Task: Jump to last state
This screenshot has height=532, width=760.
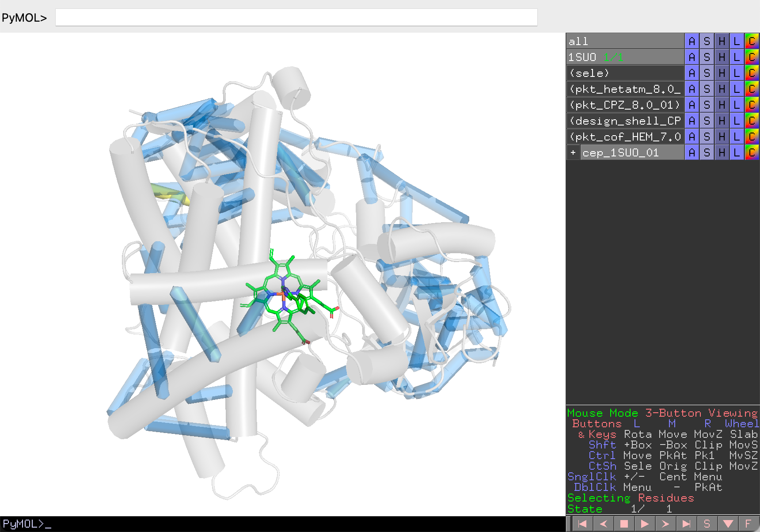Action: pos(686,524)
